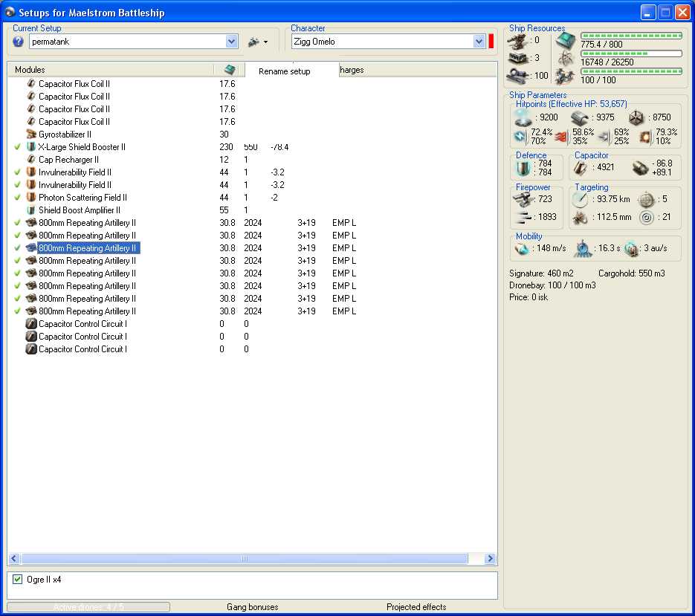Click the velocity icon showing 148 m/s
The image size is (695, 616).
[x=522, y=249]
